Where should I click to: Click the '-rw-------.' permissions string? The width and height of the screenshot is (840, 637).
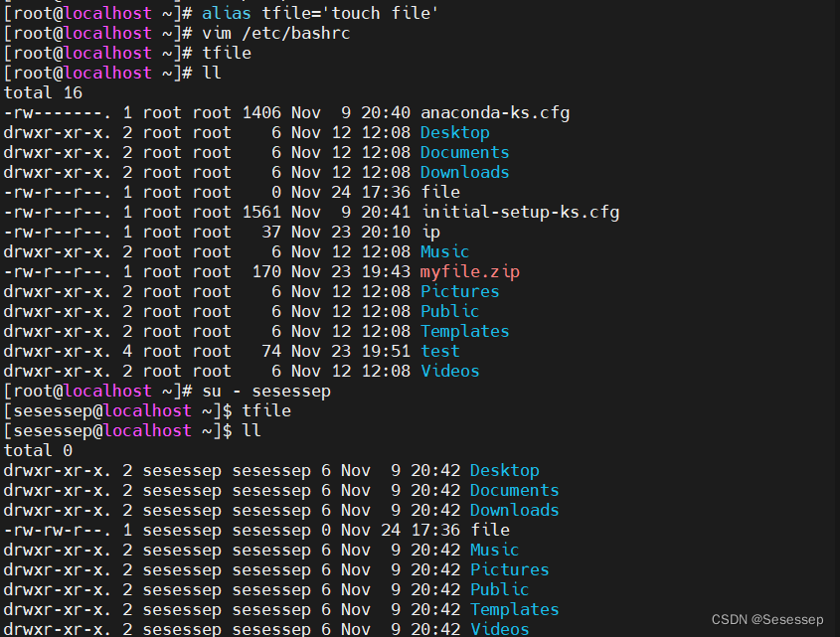point(58,112)
